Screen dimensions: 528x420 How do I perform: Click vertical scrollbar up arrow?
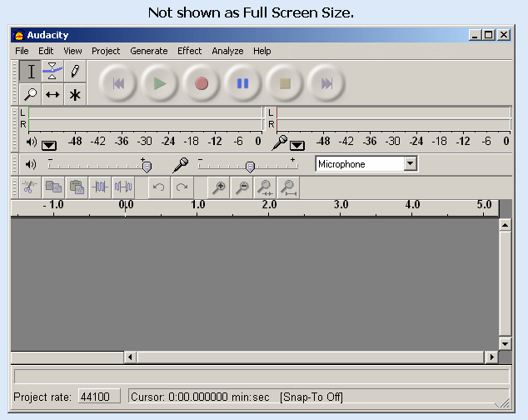coord(506,225)
